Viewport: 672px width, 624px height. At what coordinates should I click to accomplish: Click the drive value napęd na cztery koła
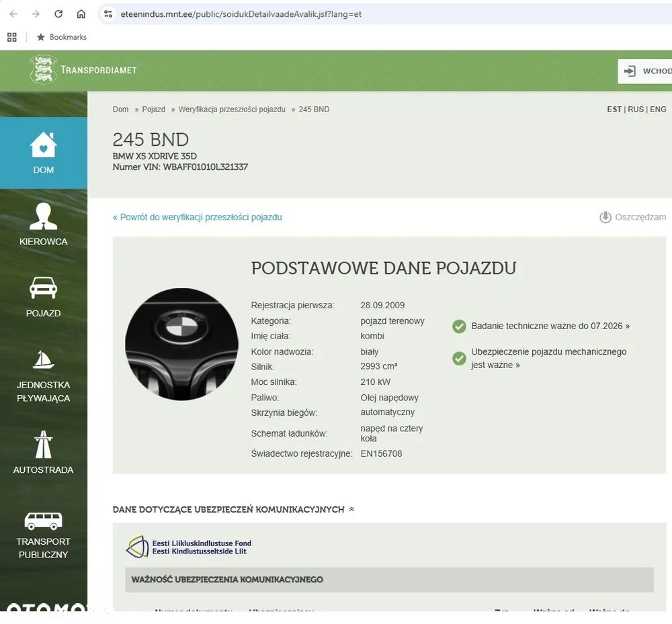(391, 433)
